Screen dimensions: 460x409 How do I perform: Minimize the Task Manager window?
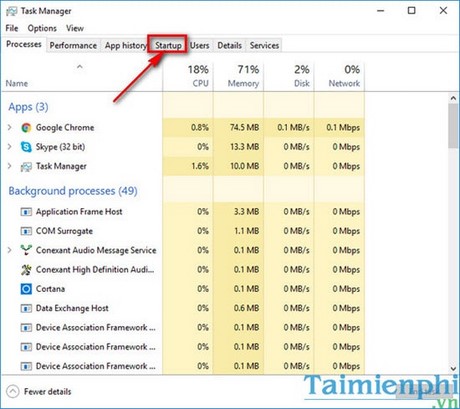pyautogui.click(x=381, y=11)
